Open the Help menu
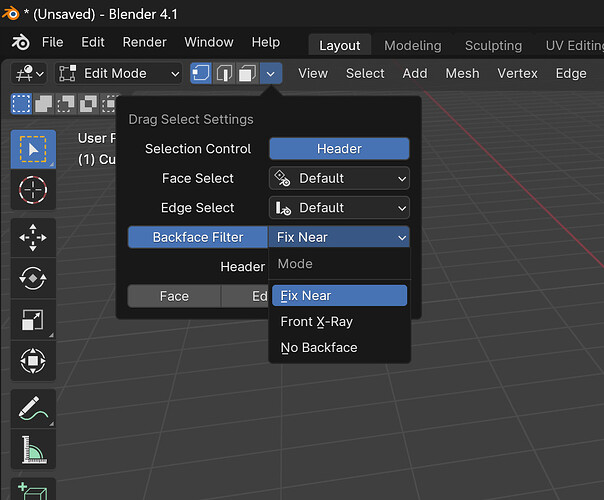Image resolution: width=604 pixels, height=500 pixels. pyautogui.click(x=266, y=42)
